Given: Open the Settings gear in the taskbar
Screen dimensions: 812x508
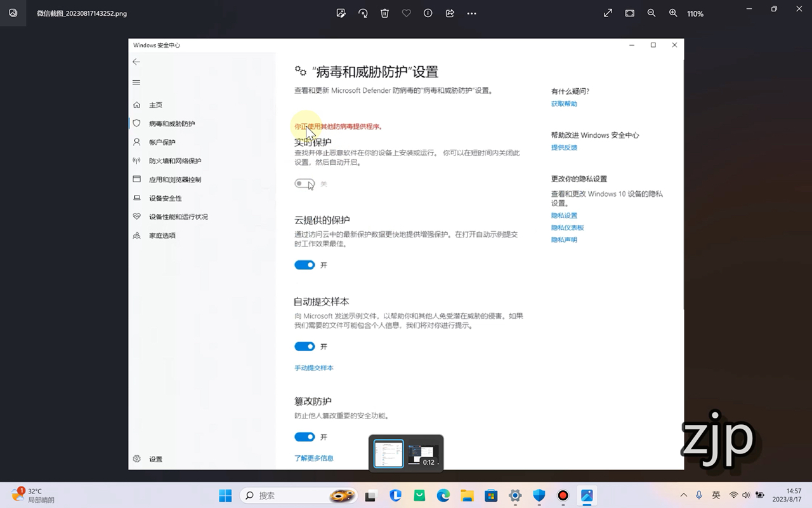Looking at the screenshot, I should (515, 495).
